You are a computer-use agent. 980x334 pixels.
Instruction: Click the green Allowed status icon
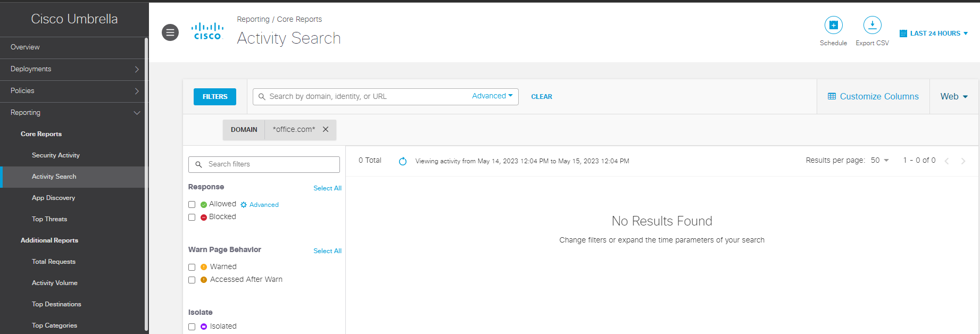coord(204,205)
